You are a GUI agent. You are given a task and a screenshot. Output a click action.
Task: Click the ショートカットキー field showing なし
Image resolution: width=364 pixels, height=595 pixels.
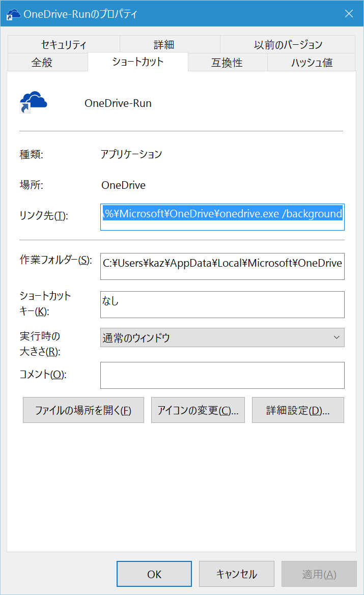point(222,304)
